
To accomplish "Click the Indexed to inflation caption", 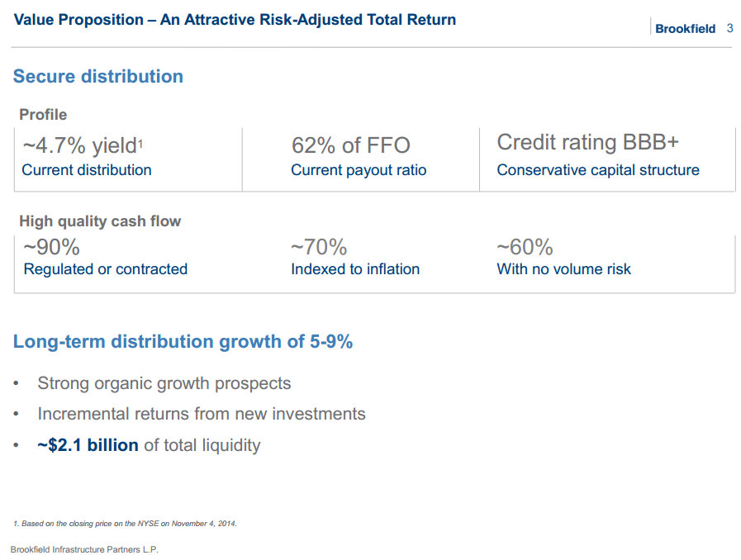I will tap(355, 269).
